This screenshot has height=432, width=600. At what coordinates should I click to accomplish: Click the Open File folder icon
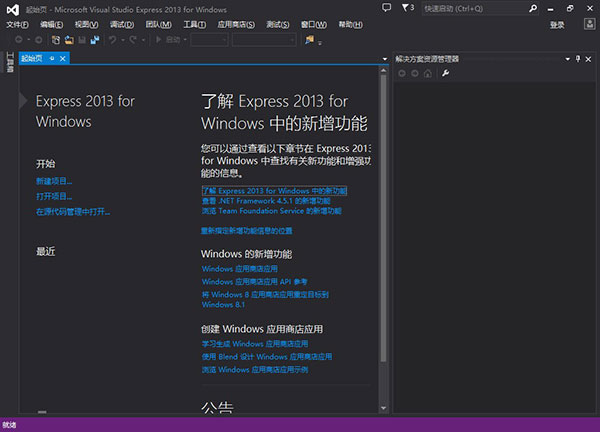pyautogui.click(x=69, y=39)
